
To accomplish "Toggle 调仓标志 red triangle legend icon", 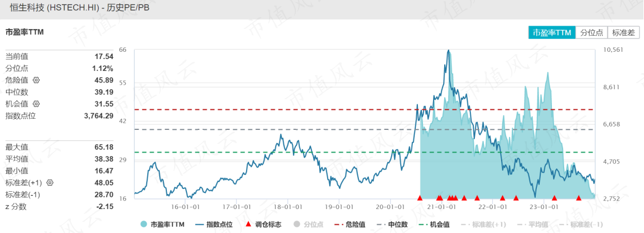I will [248, 225].
